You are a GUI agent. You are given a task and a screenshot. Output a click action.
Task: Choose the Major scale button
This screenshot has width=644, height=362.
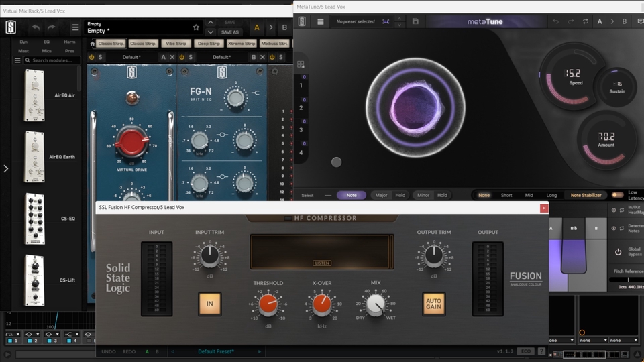pyautogui.click(x=381, y=195)
